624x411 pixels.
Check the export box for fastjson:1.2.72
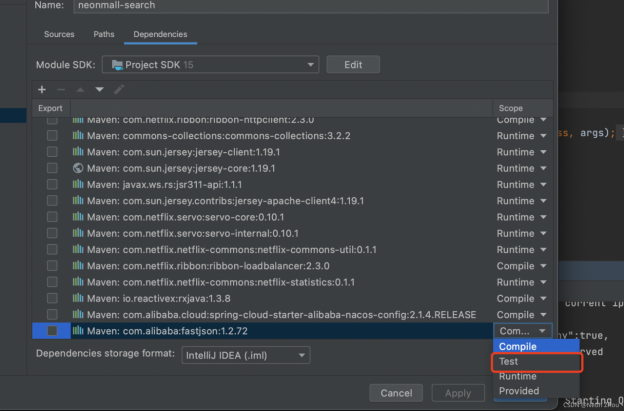[x=51, y=330]
